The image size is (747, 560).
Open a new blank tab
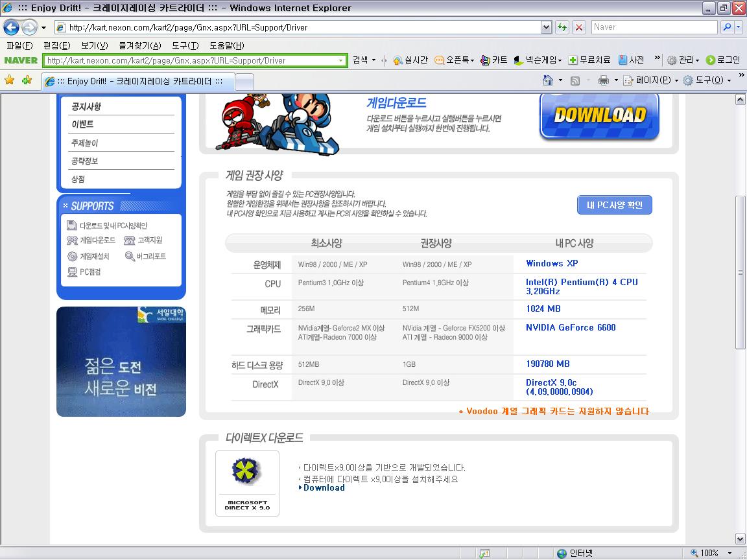(x=244, y=82)
